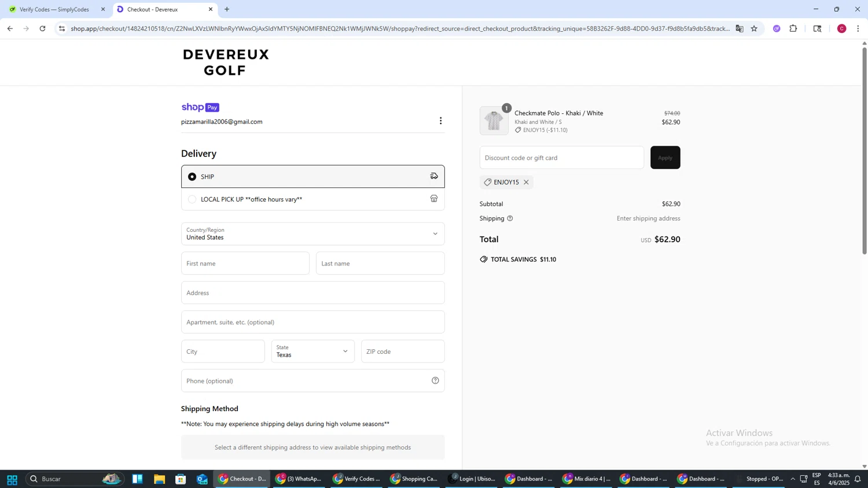This screenshot has height=488, width=868.
Task: Close the Verify Codes browser tab
Action: click(x=103, y=9)
